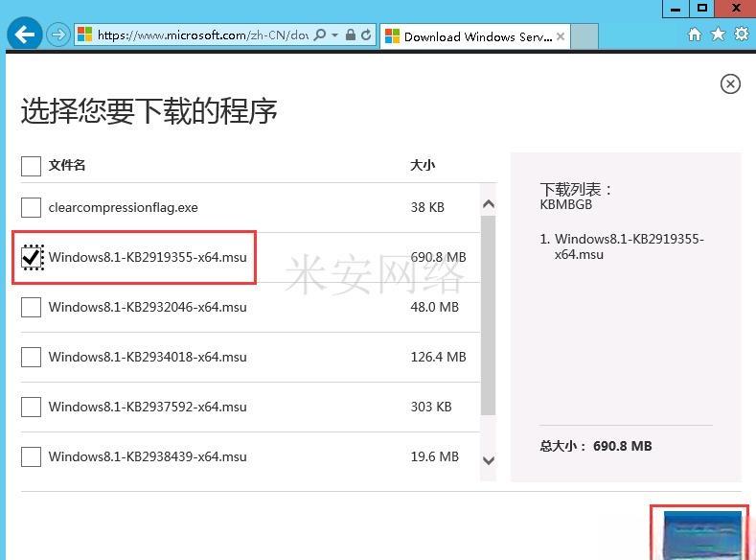
Task: Click Windows8.1-KB2937592-x64.msu file name
Action: click(x=148, y=408)
